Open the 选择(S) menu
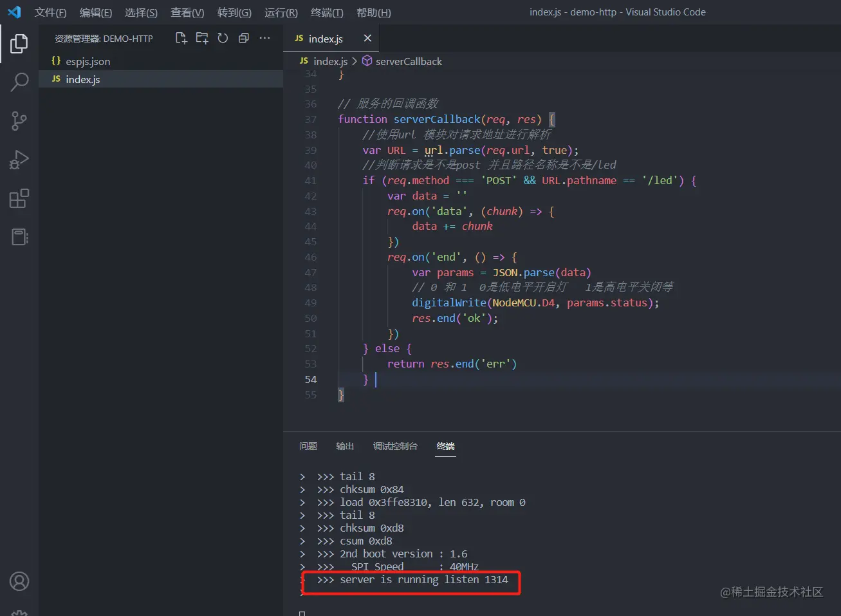This screenshot has width=841, height=616. (141, 13)
